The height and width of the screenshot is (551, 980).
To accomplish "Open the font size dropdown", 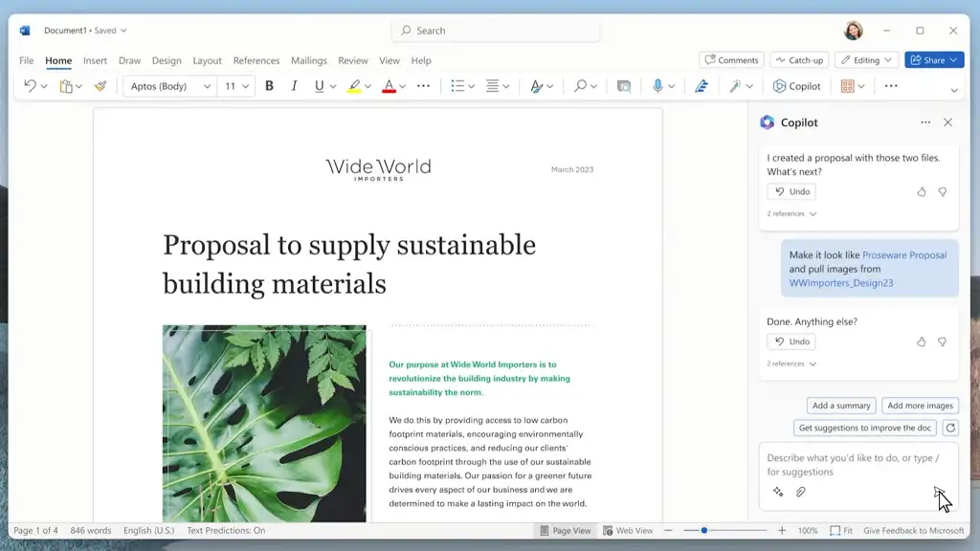I will click(x=245, y=86).
